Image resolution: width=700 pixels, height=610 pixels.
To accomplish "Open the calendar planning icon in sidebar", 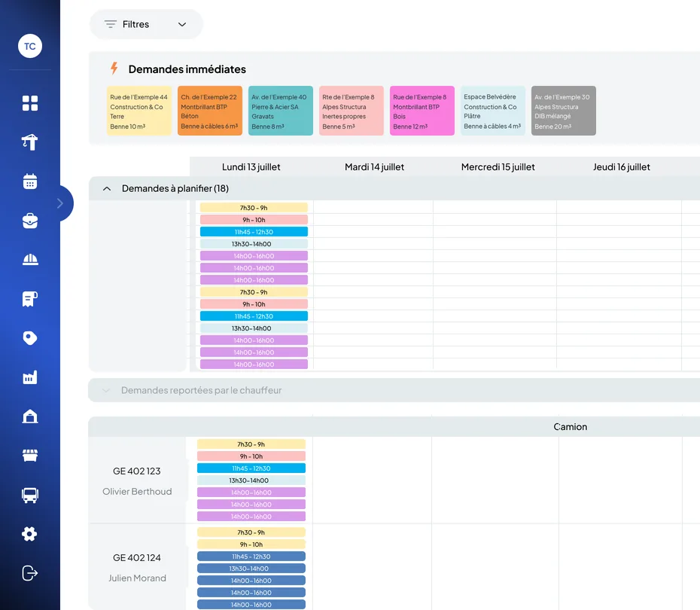I will tap(30, 181).
